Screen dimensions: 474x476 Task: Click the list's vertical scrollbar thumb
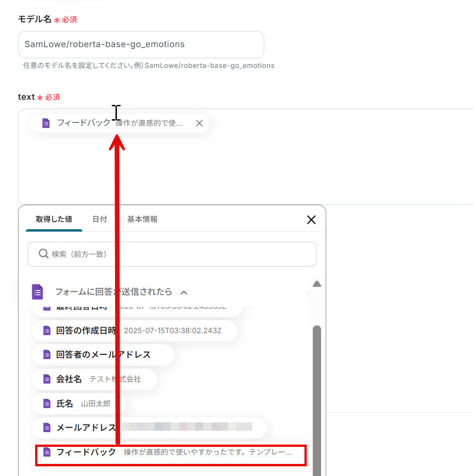click(x=317, y=401)
